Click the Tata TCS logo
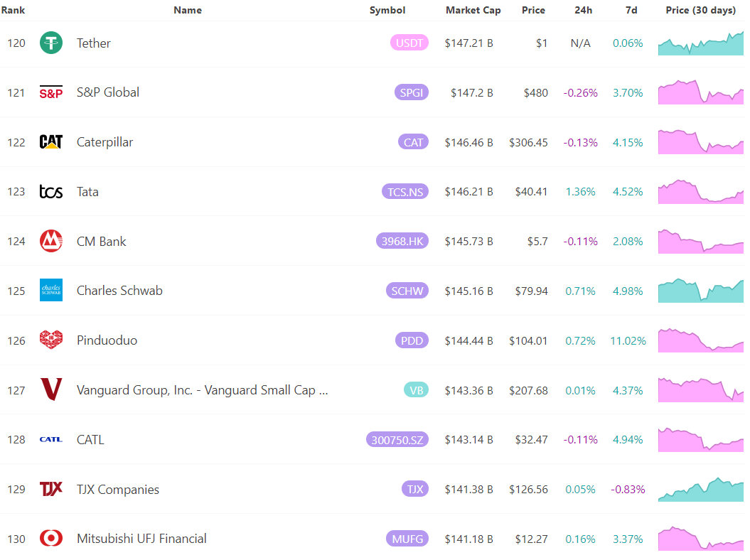 tap(50, 191)
